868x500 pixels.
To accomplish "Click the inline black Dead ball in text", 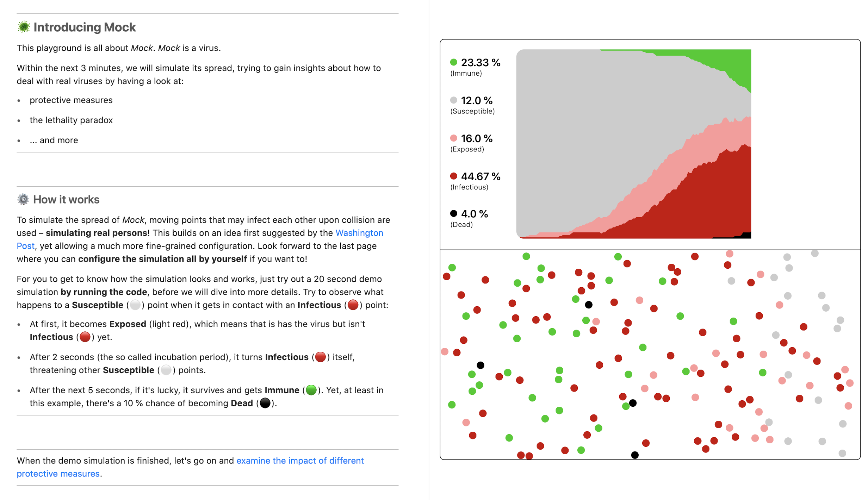I will click(265, 403).
